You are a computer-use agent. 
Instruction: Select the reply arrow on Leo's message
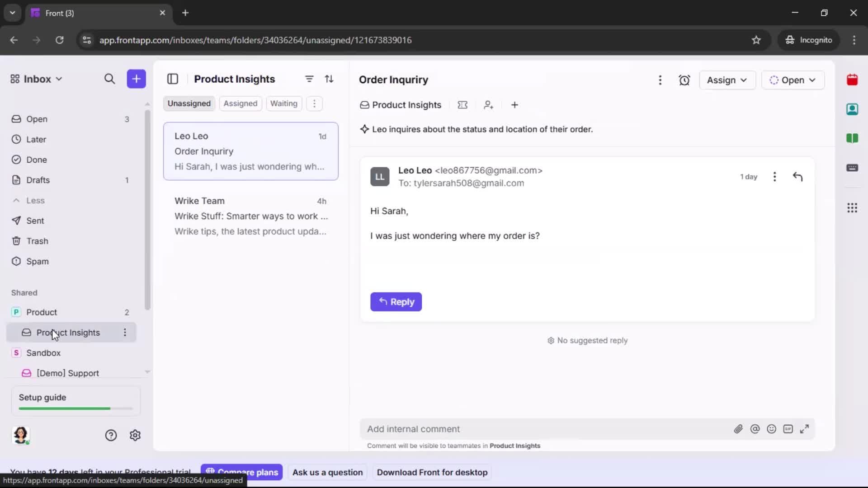coord(798,177)
